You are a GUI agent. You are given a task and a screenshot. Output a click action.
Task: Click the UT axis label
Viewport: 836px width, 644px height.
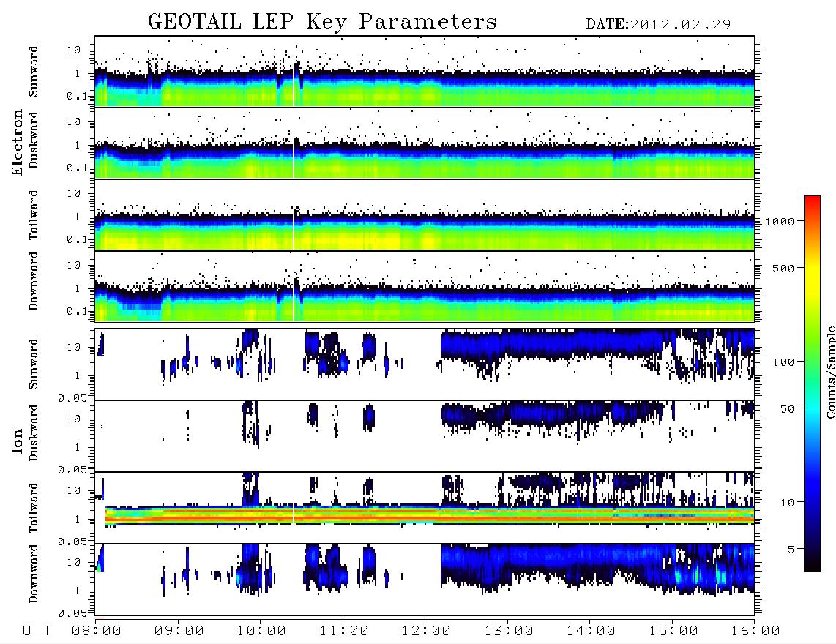[37, 631]
